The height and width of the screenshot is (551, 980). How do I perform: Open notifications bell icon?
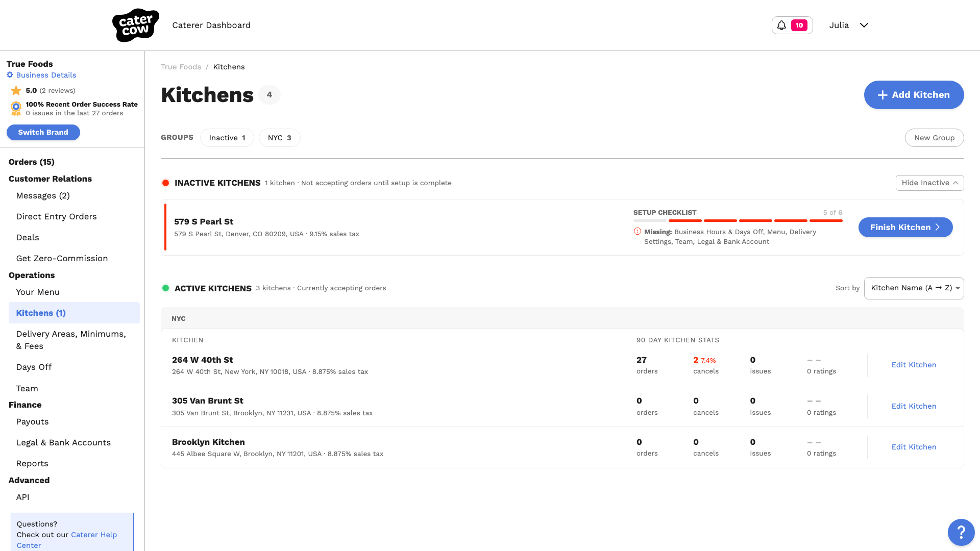coord(781,25)
